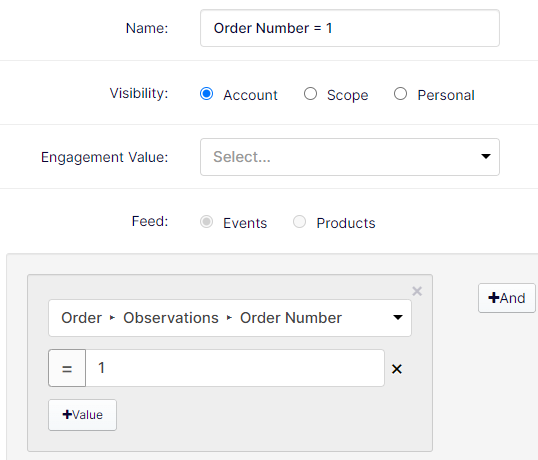Click the equals operator button
The width and height of the screenshot is (538, 460).
pos(67,368)
